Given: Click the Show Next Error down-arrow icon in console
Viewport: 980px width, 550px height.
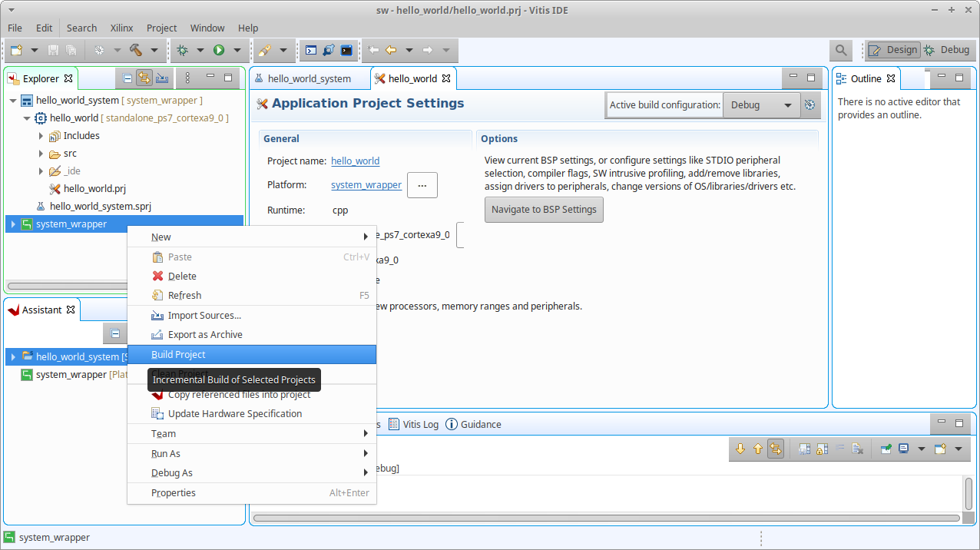Looking at the screenshot, I should click(x=740, y=449).
